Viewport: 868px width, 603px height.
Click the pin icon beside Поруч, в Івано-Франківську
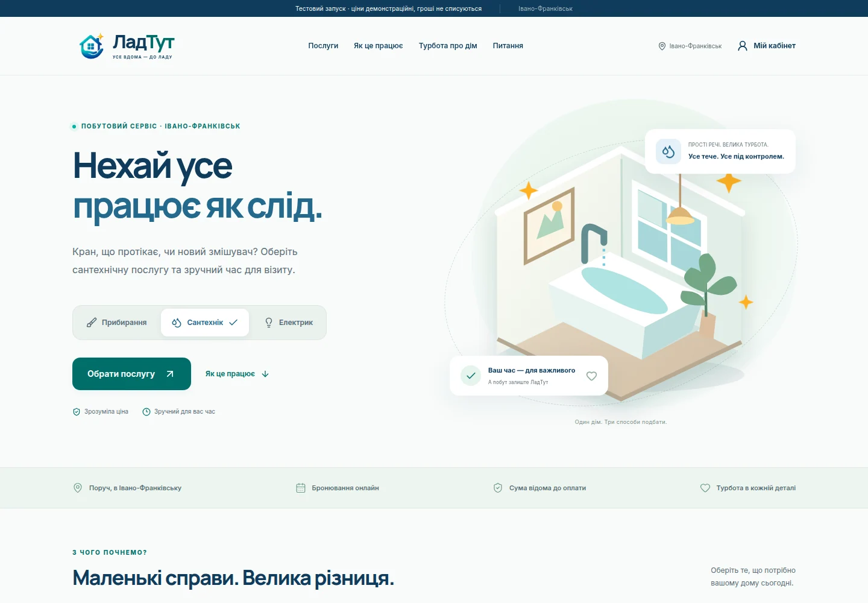point(78,488)
